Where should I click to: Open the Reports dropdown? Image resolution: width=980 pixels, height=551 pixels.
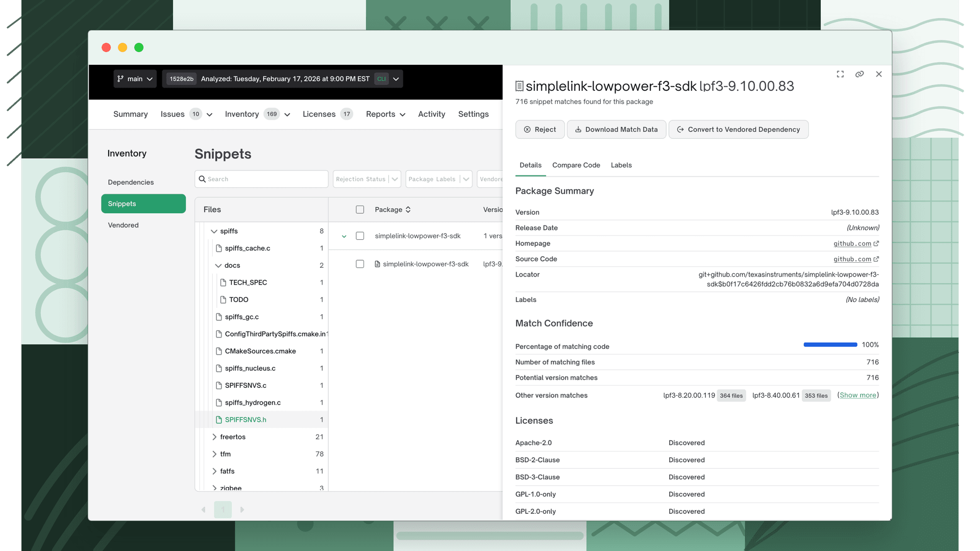point(385,114)
